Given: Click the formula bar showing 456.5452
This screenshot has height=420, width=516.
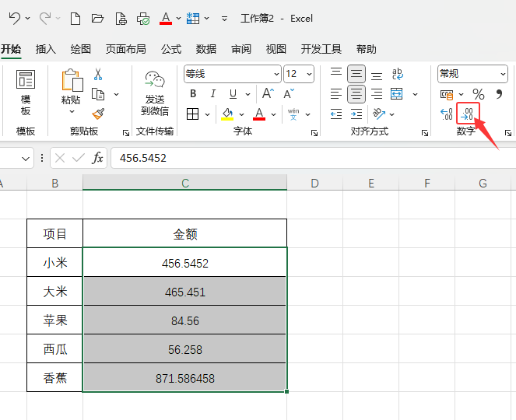Looking at the screenshot, I should 313,158.
